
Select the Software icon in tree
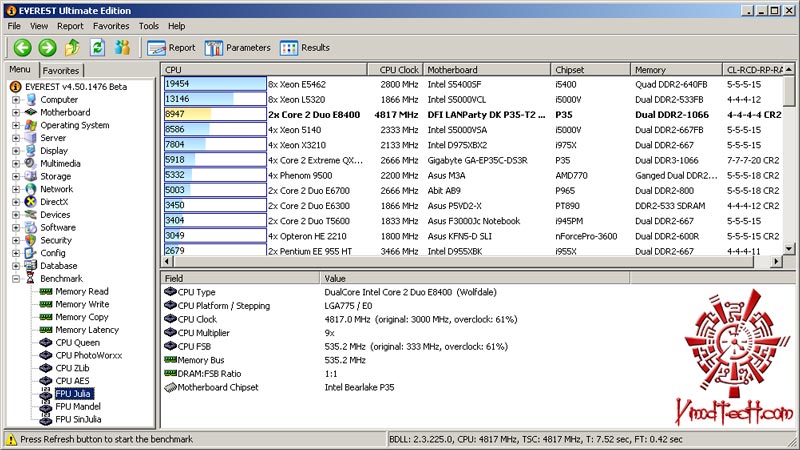point(31,228)
